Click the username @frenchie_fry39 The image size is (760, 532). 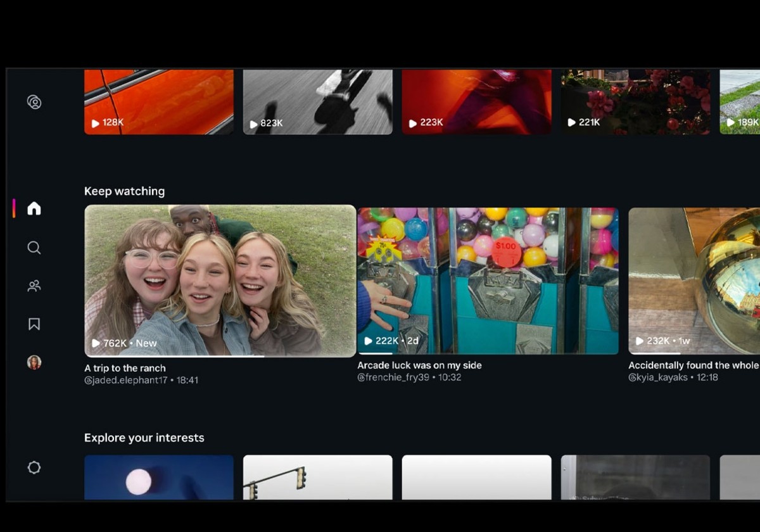[x=393, y=377]
